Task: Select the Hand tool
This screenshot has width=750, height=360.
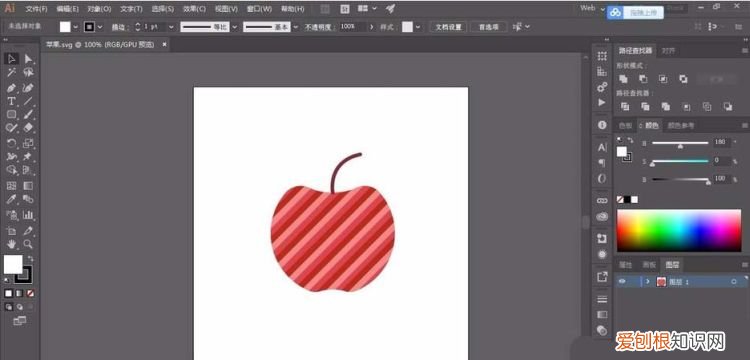Action: click(x=11, y=244)
